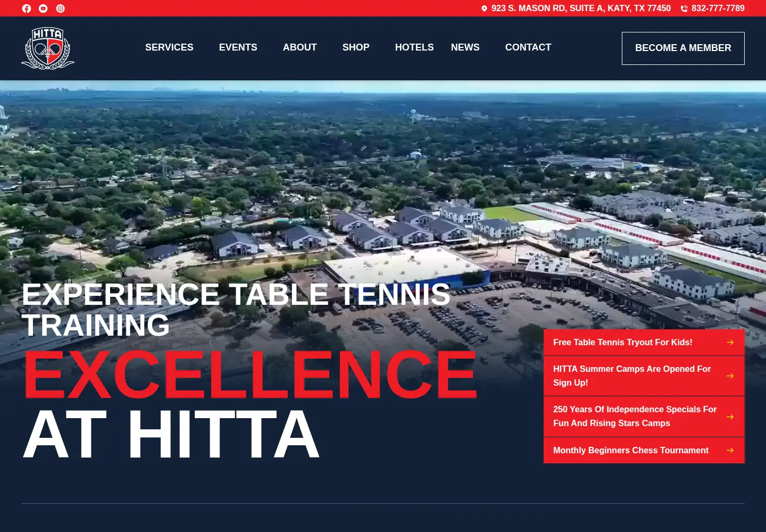The width and height of the screenshot is (766, 532).
Task: Open the Events menu
Action: point(238,47)
